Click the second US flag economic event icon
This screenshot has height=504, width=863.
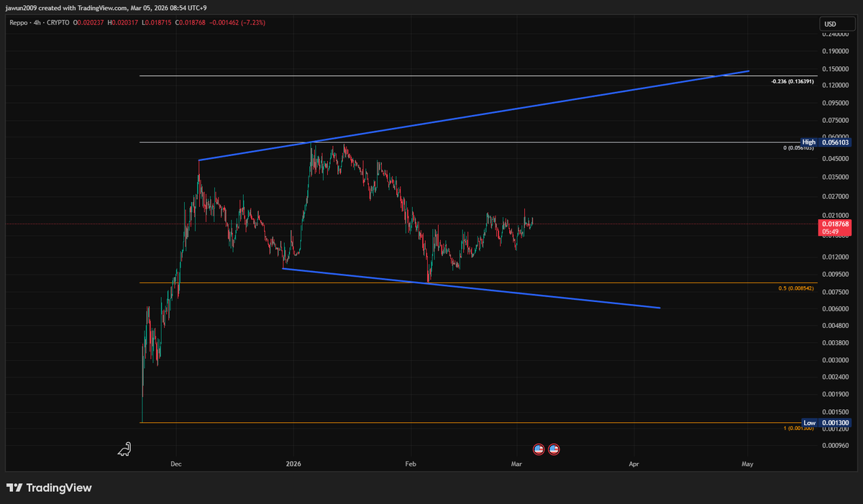tap(554, 449)
